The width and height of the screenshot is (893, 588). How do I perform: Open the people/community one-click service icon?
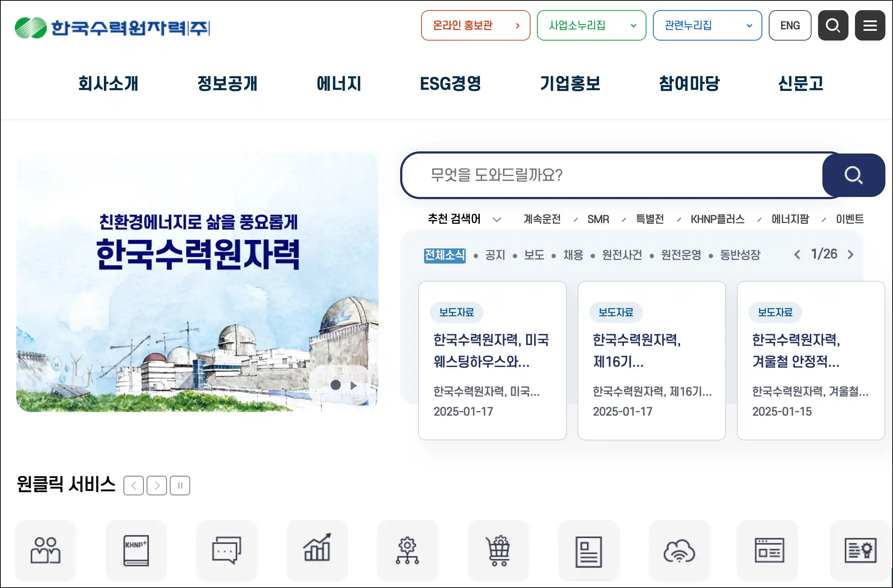coord(45,550)
